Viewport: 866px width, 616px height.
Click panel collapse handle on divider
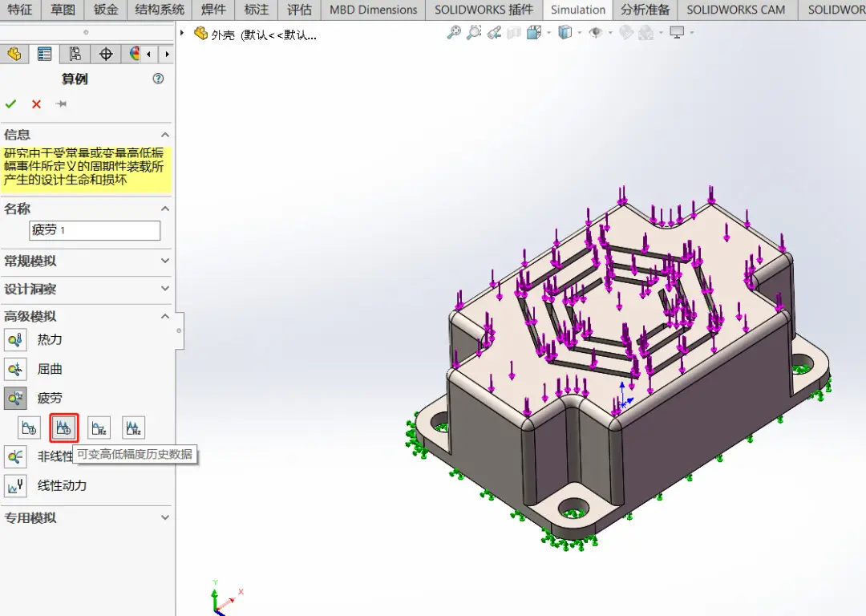179,331
